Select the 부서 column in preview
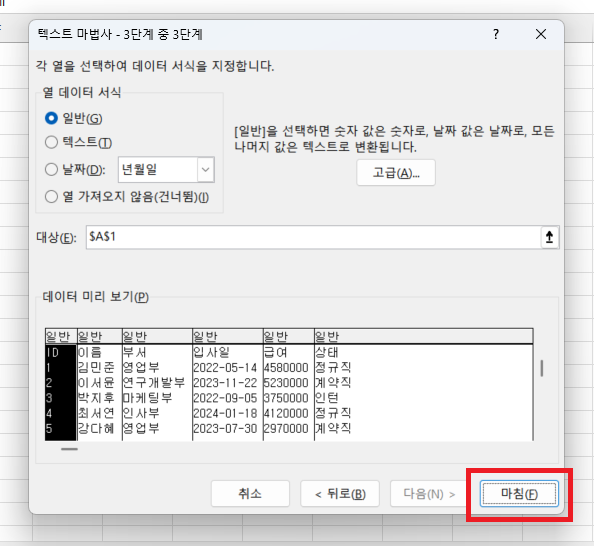This screenshot has height=546, width=594. (x=134, y=352)
